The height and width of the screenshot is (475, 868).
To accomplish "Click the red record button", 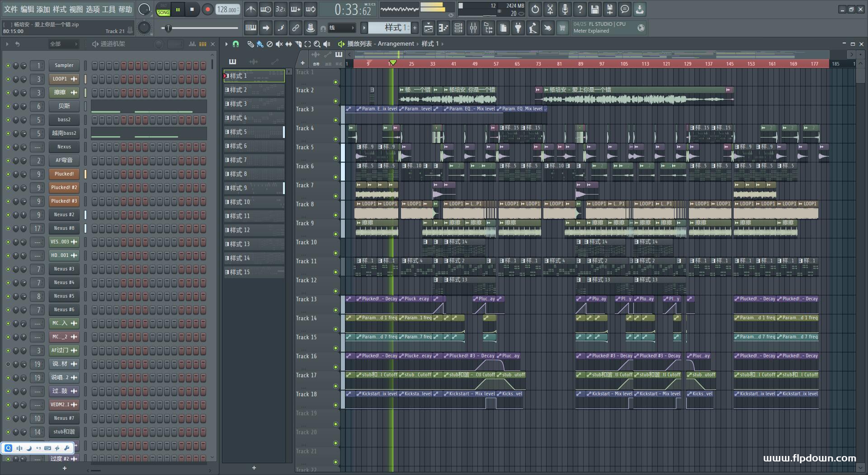I will (x=208, y=9).
